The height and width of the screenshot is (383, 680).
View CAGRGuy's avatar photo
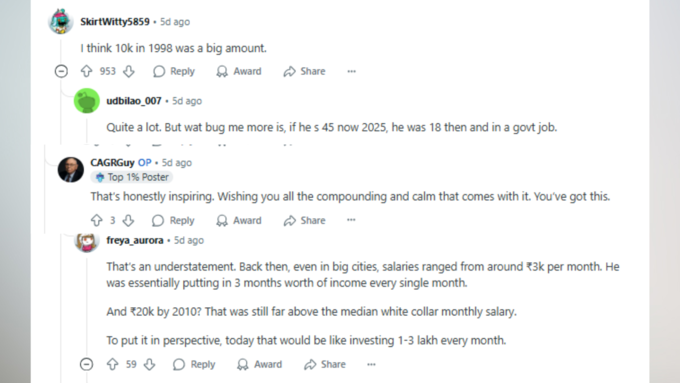(71, 170)
